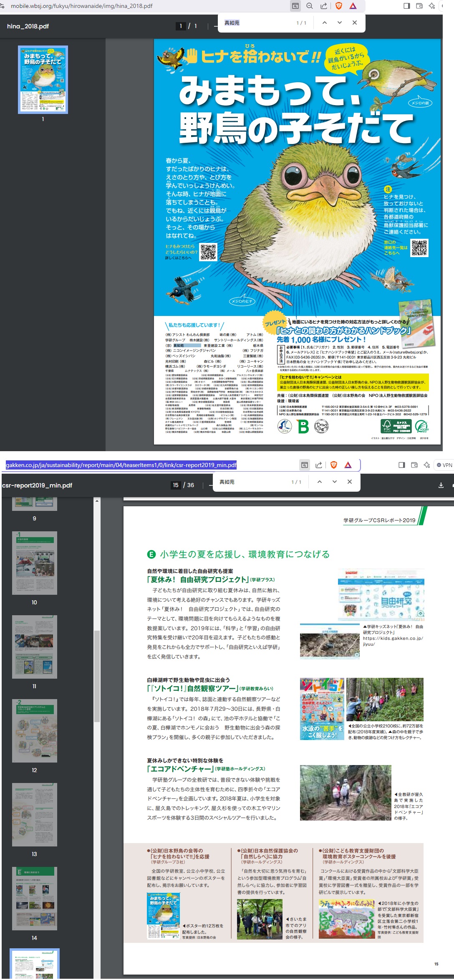Go to previous find match in csr-report window

pyautogui.click(x=320, y=482)
